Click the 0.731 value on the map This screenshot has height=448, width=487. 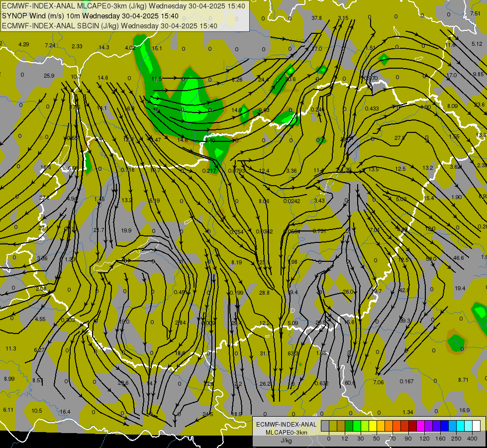point(319,230)
